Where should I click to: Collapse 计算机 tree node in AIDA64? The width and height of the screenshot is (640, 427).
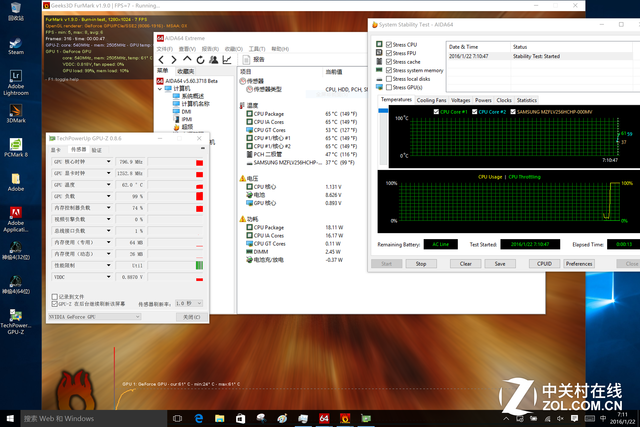pos(160,89)
